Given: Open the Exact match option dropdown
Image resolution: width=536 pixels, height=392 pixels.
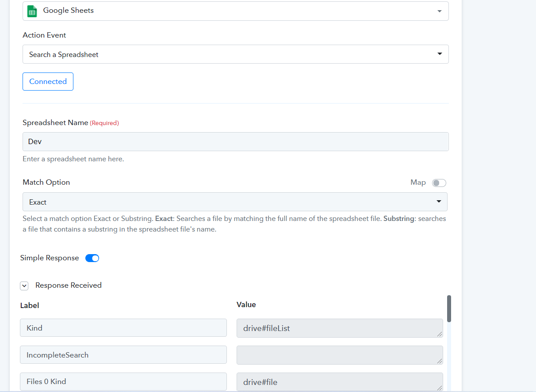Looking at the screenshot, I should pos(235,202).
